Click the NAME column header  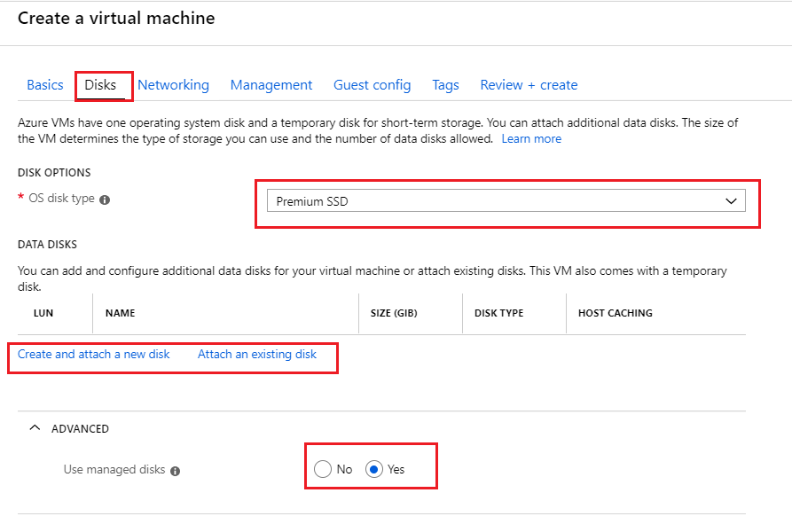[120, 313]
